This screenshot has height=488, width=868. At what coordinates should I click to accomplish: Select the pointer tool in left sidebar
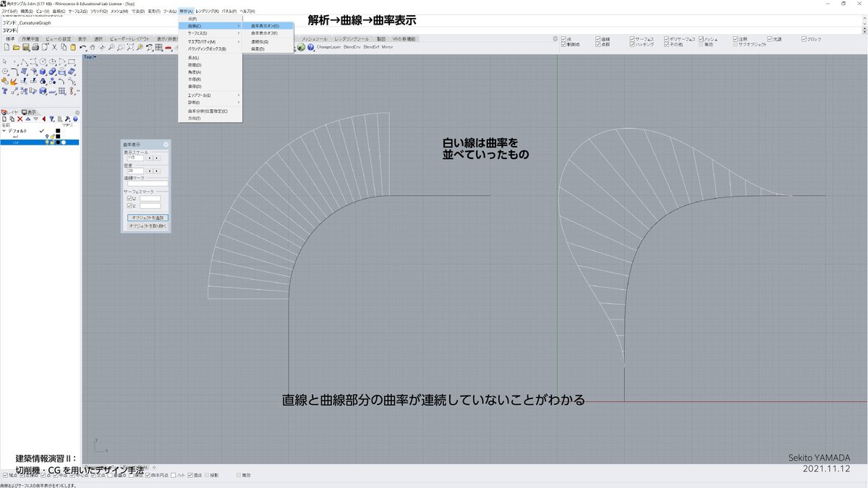(x=4, y=63)
